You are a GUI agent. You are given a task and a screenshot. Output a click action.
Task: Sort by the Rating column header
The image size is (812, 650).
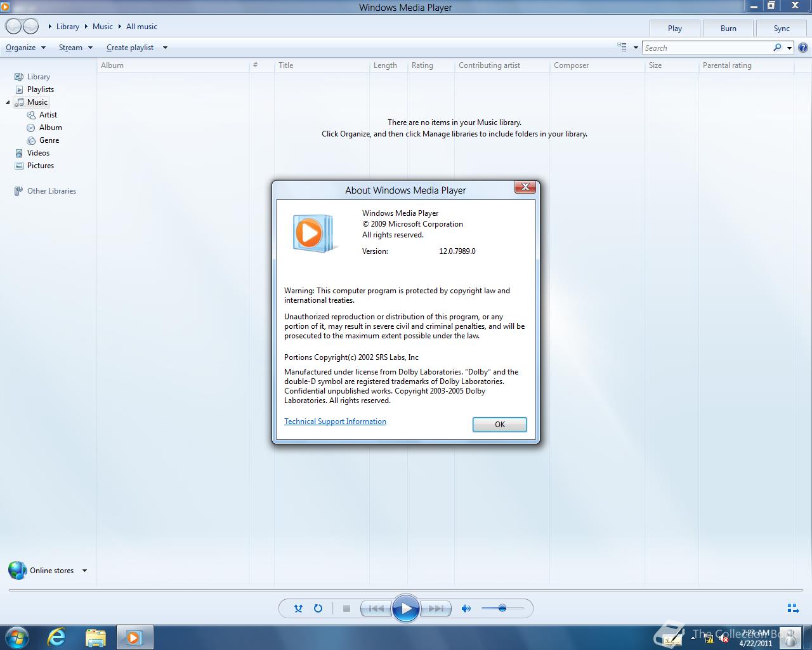431,65
